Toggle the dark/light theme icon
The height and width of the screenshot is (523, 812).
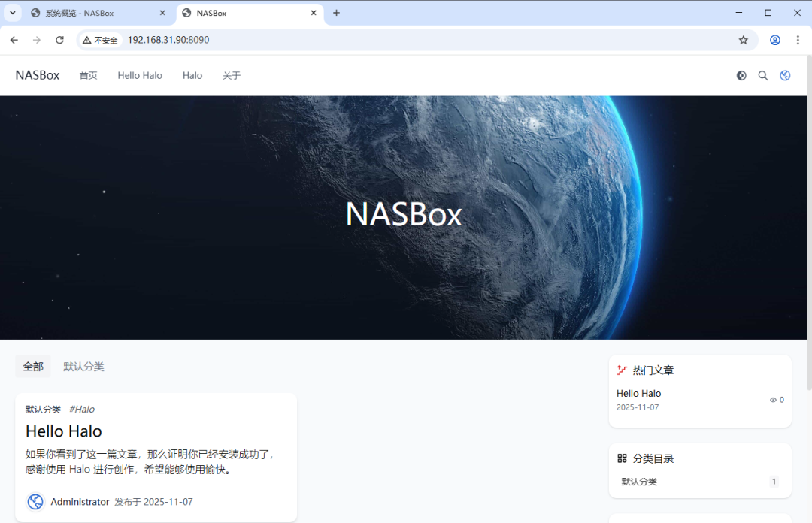click(x=741, y=76)
